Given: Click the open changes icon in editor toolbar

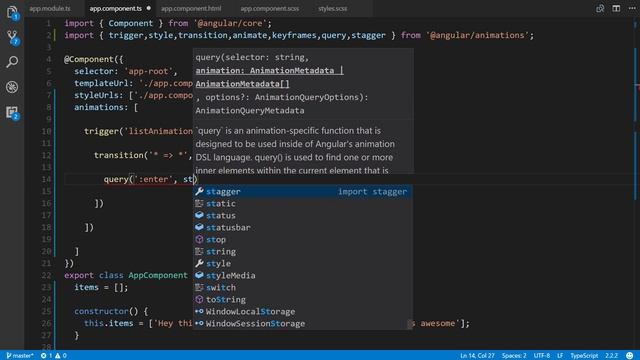Looking at the screenshot, I should 600,8.
